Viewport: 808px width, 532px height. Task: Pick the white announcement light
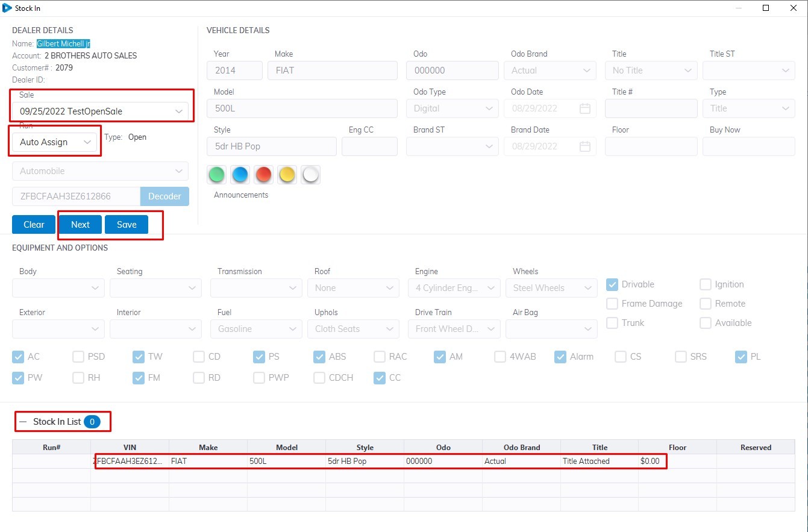[310, 175]
